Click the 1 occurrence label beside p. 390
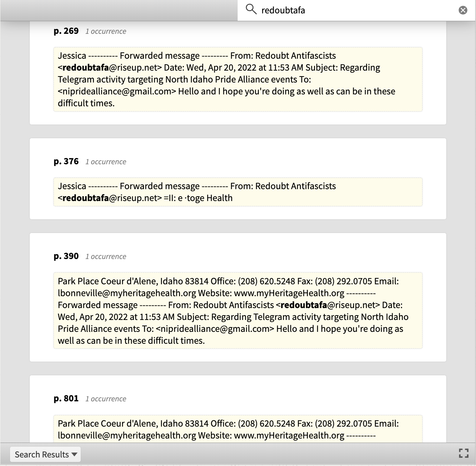Image resolution: width=476 pixels, height=466 pixels. point(106,256)
